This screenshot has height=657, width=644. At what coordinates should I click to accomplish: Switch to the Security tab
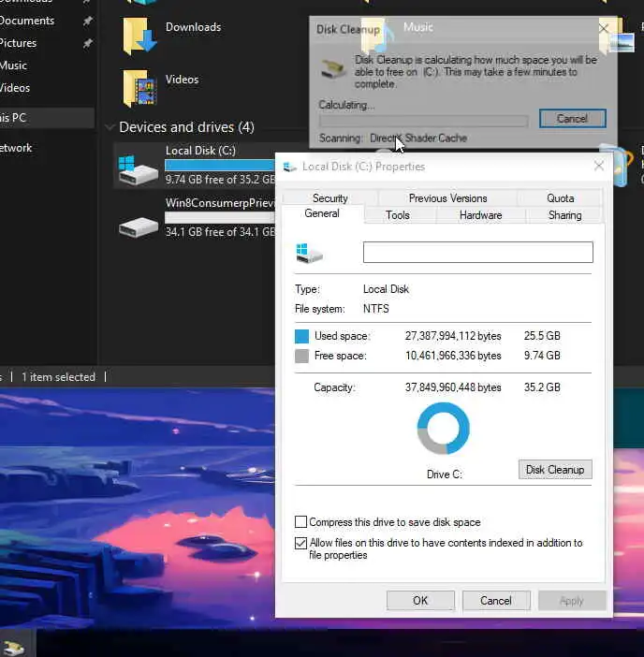click(x=330, y=197)
